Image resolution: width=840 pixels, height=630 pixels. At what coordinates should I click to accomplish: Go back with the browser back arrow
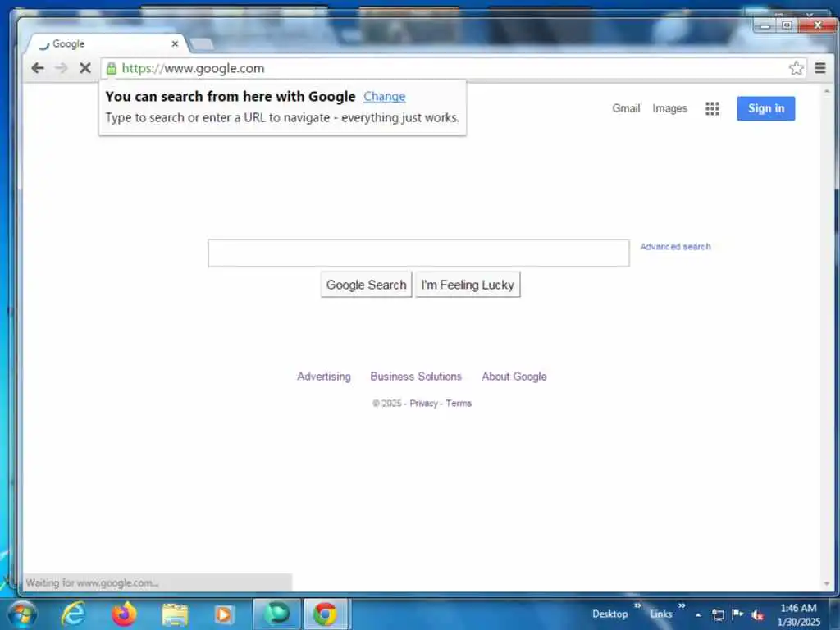[x=38, y=68]
